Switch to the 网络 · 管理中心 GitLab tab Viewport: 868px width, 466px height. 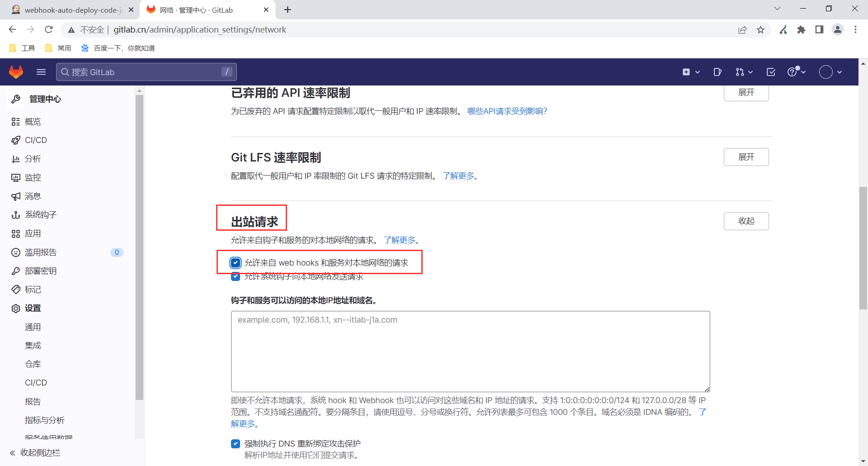(x=208, y=10)
